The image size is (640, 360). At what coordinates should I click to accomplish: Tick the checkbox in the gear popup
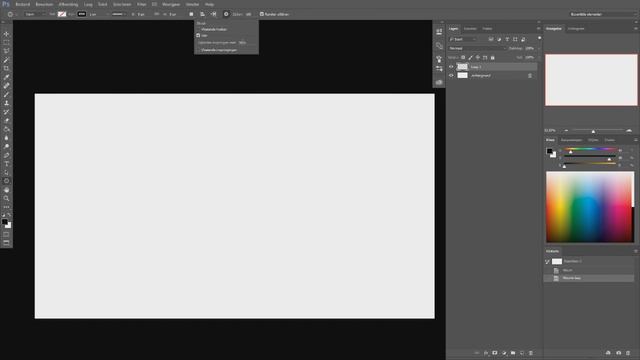(198, 36)
